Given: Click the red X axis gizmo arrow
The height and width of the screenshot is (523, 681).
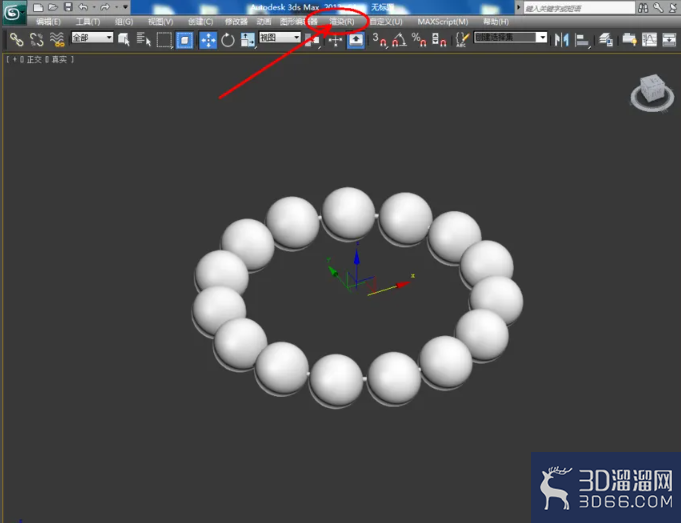Looking at the screenshot, I should coord(401,285).
